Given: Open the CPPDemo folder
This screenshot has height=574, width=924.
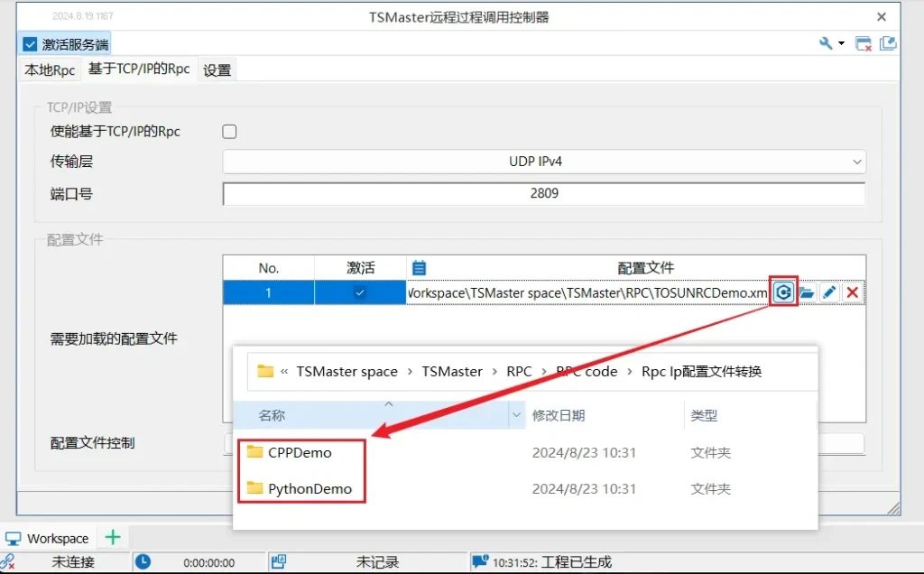Looking at the screenshot, I should (300, 452).
